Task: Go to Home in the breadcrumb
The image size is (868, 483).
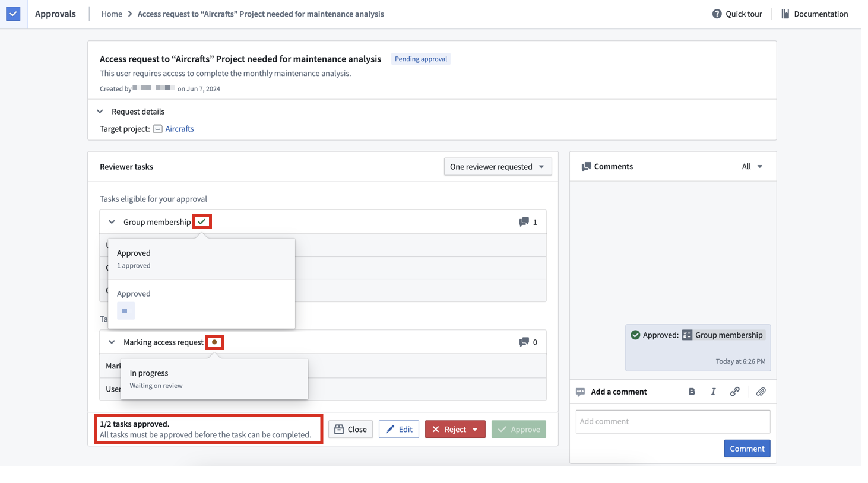Action: point(112,14)
